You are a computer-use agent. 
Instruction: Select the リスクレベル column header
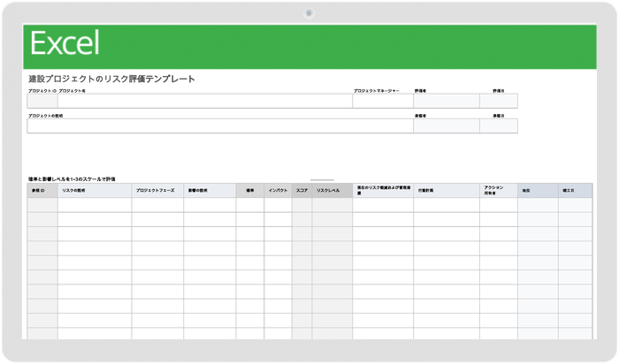332,191
